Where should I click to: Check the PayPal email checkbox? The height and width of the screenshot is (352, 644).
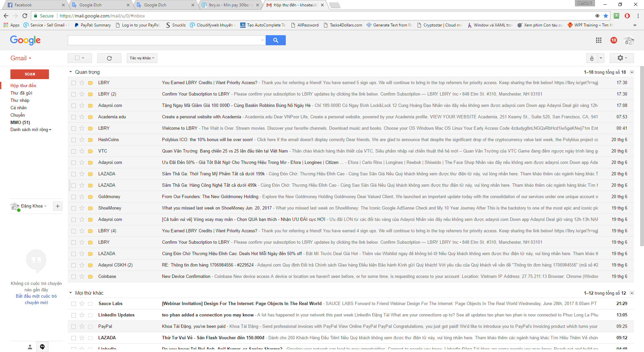[x=74, y=327]
